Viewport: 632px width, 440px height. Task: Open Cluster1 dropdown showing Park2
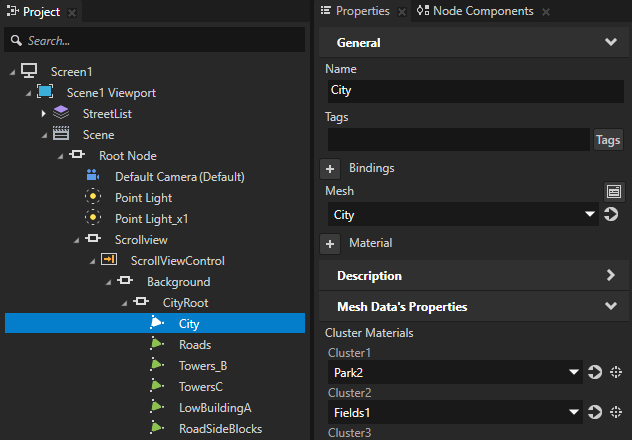456,372
